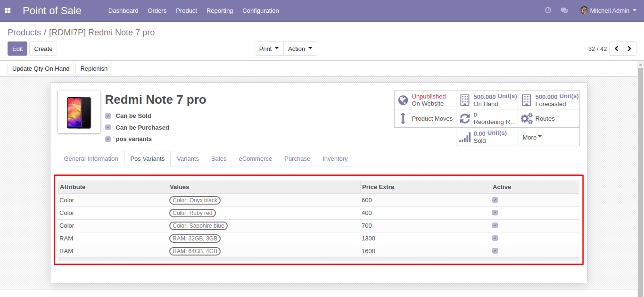644x297 pixels.
Task: Switch to General Information tab
Action: point(91,159)
